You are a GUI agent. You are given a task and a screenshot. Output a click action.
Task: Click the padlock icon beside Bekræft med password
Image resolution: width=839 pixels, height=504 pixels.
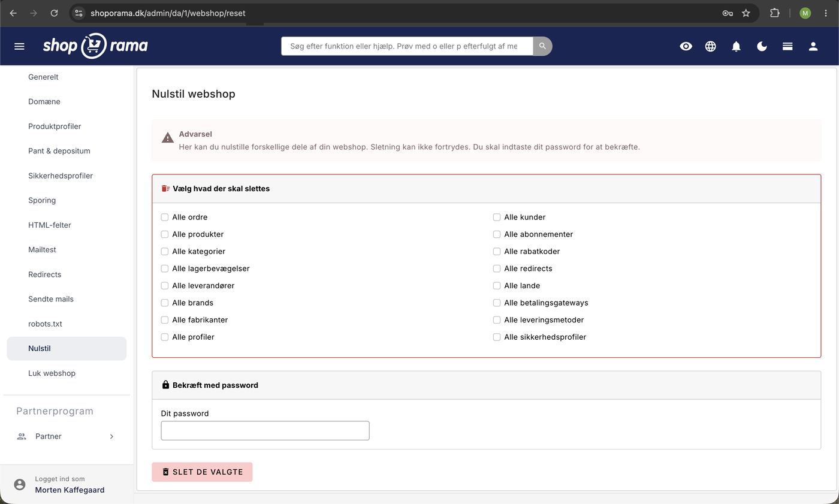coord(166,385)
